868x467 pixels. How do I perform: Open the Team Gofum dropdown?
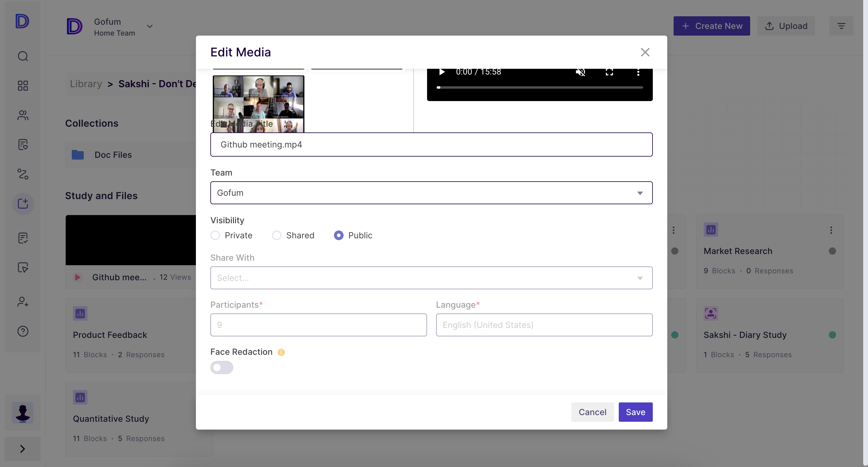[x=431, y=193]
